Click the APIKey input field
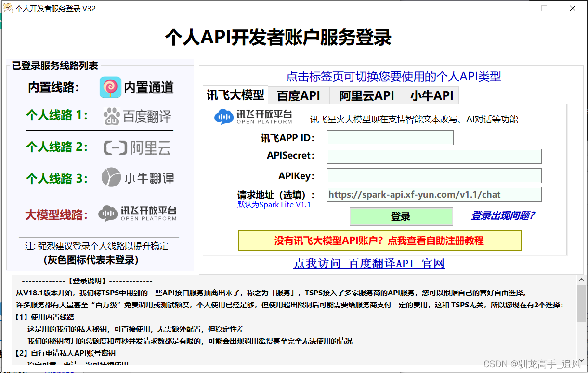This screenshot has width=588, height=373. [434, 175]
